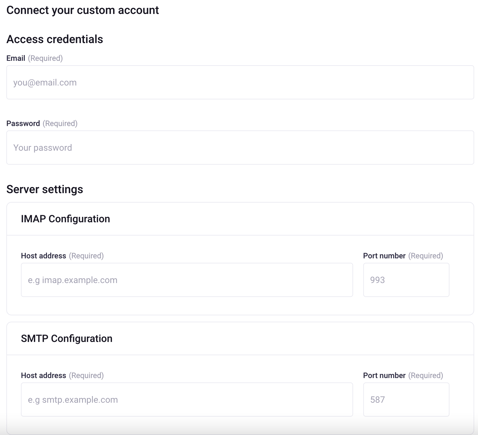
Task: Click the Server settings heading
Action: [x=45, y=189]
